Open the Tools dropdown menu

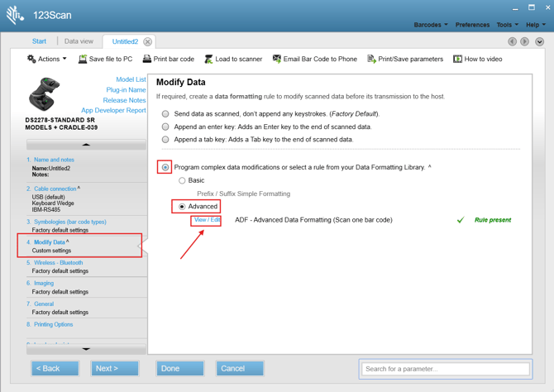tap(507, 25)
